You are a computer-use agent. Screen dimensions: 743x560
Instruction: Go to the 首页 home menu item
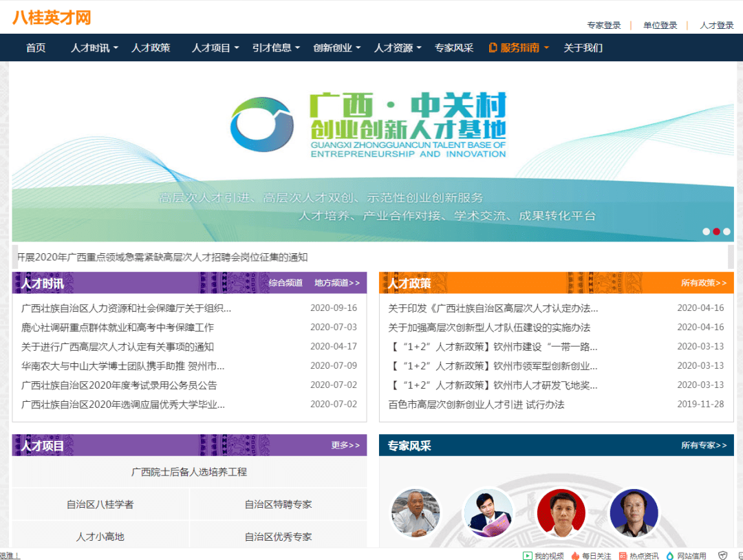(36, 48)
